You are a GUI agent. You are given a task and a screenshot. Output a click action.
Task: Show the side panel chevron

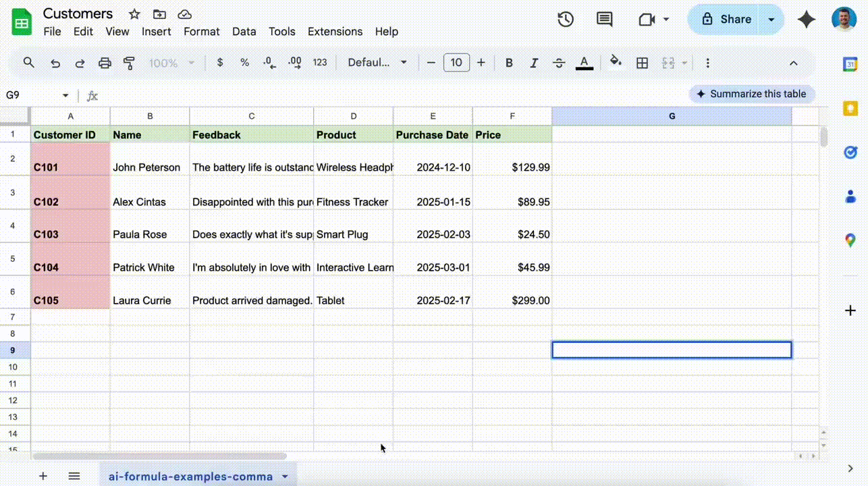coord(850,468)
